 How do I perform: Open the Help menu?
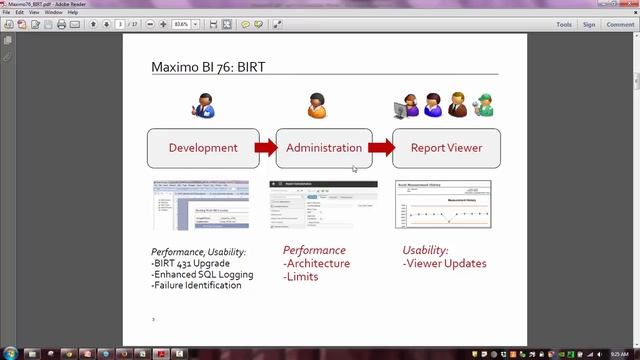[x=73, y=13]
